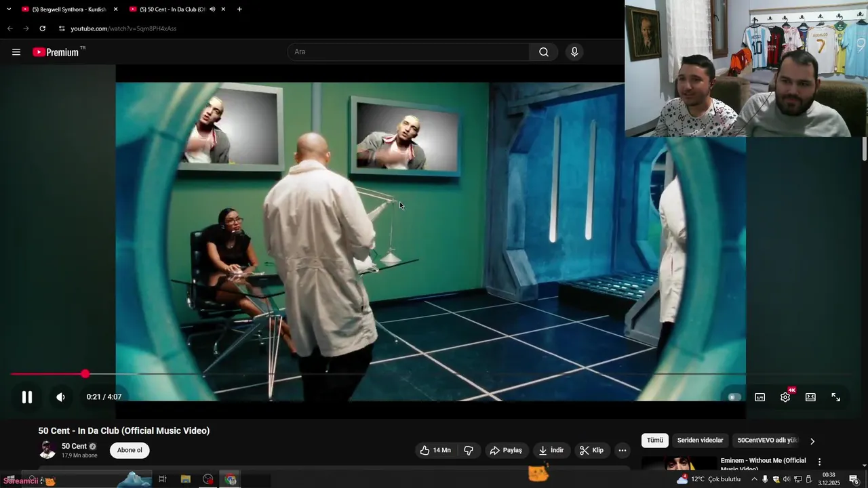Open a new browser tab

239,9
